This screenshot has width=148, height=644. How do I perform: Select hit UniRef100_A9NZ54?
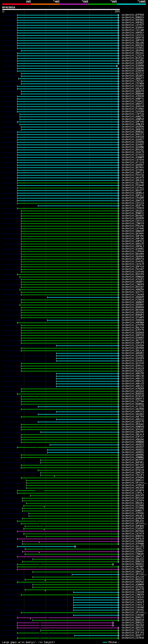133,289
